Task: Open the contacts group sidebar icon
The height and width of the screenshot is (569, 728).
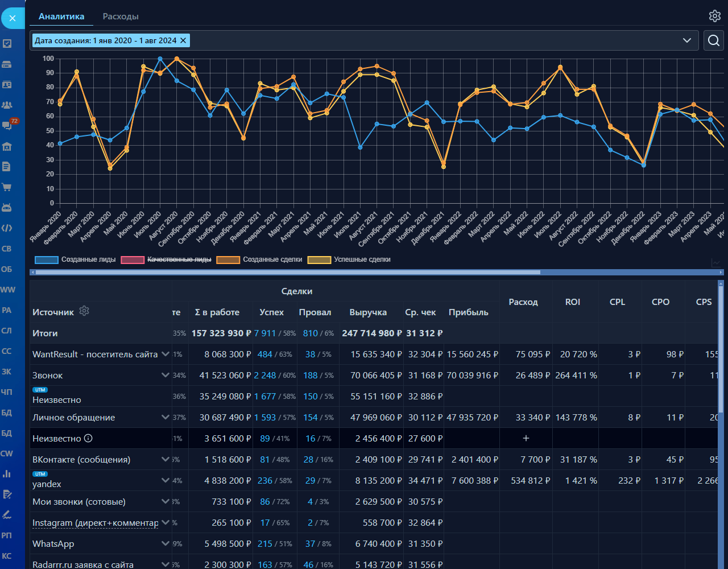Action: point(7,105)
